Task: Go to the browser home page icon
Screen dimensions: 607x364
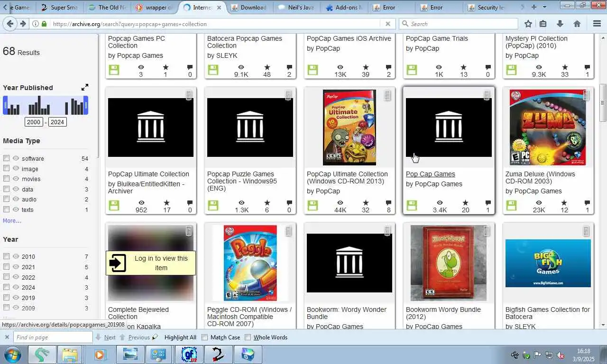Action: coord(577,24)
